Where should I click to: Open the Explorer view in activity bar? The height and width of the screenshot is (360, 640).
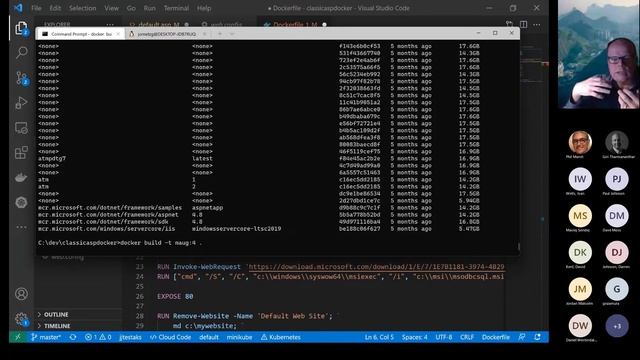pyautogui.click(x=21, y=28)
